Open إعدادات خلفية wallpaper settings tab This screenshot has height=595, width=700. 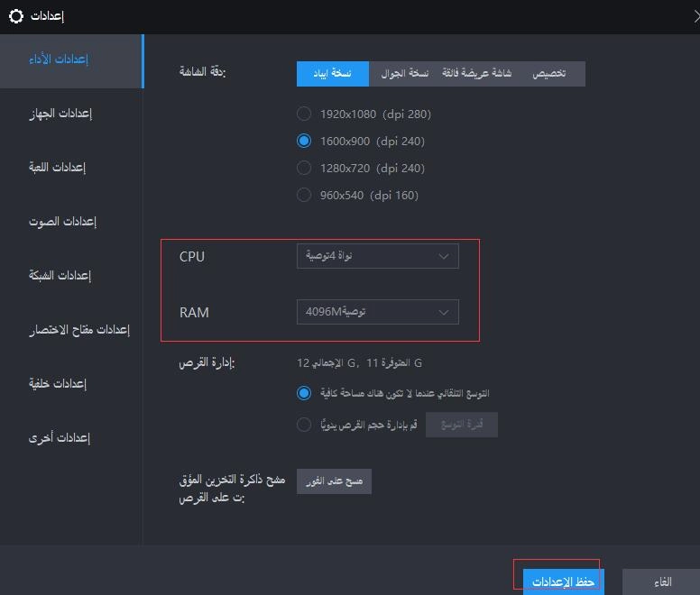[58, 383]
